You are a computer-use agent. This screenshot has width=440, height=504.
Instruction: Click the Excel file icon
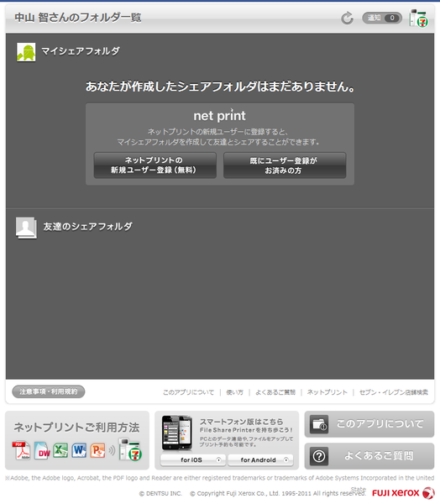pos(60,450)
